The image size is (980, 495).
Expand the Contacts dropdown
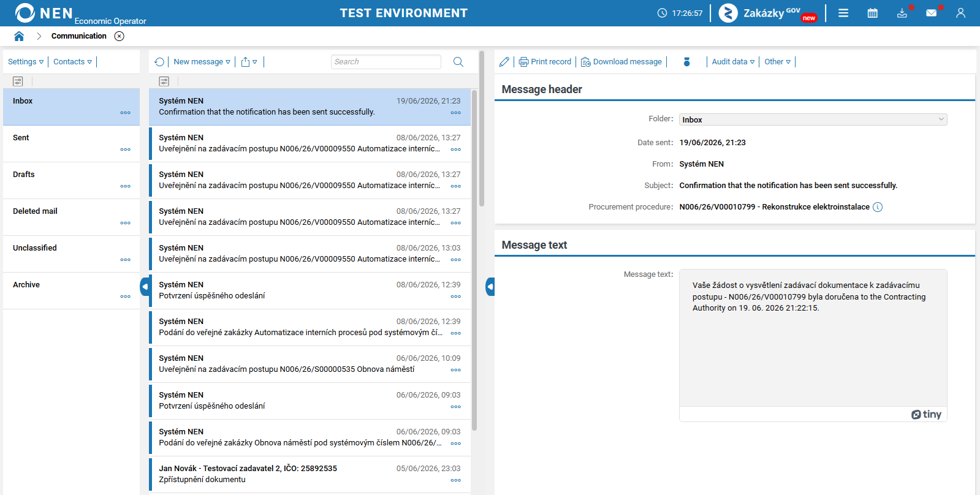[x=72, y=62]
